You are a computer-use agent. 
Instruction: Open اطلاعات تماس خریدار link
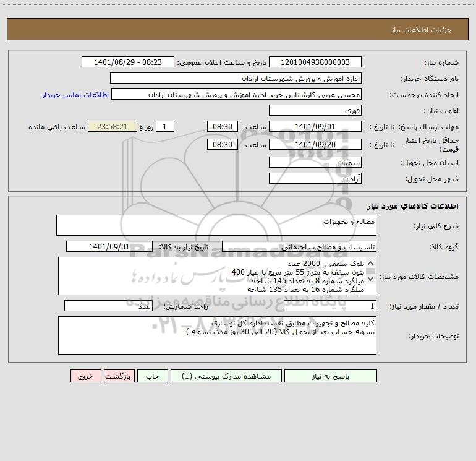pyautogui.click(x=75, y=95)
